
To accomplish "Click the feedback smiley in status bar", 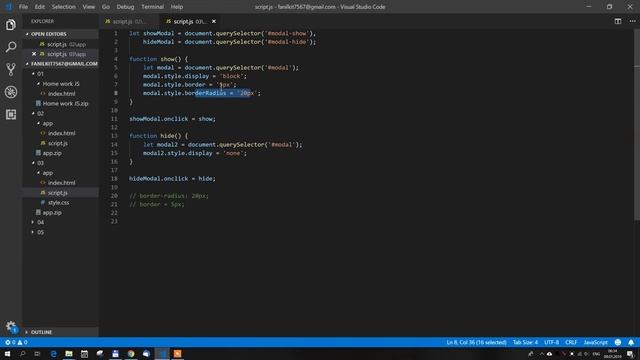I will (x=618, y=342).
